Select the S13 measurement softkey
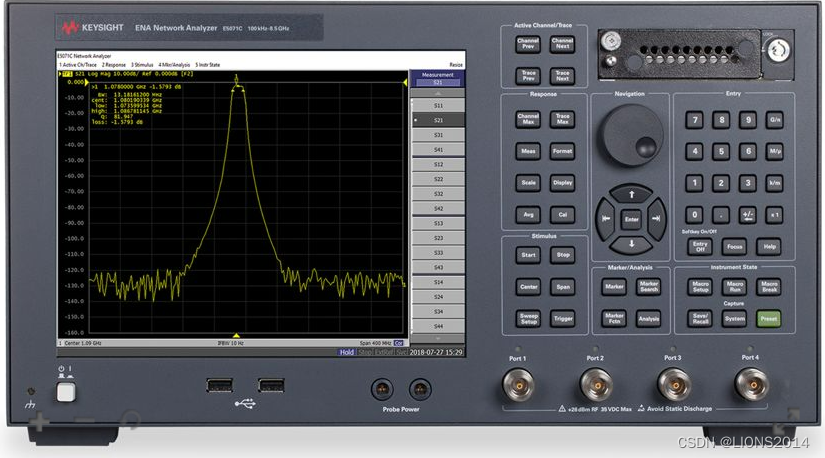The image size is (825, 458). (x=438, y=223)
